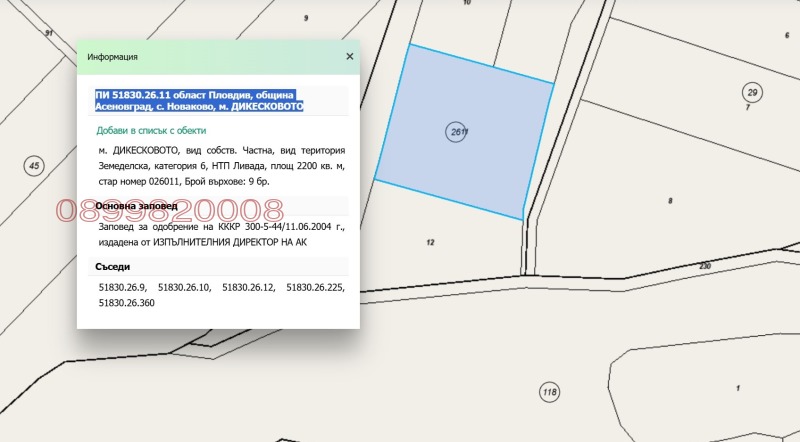
Task: Click the circled 29 map marker
Action: pyautogui.click(x=752, y=92)
